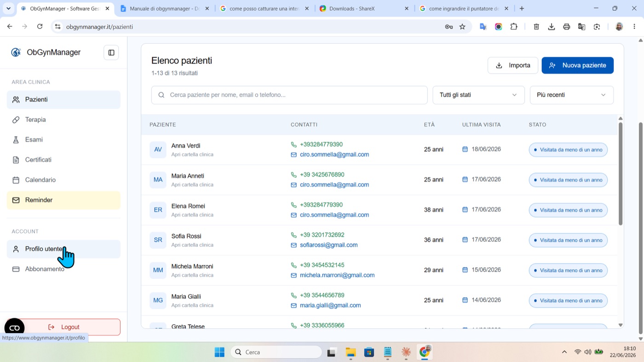Image resolution: width=644 pixels, height=362 pixels.
Task: Click the email maria.gialli@gmail.com
Action: [330, 305]
